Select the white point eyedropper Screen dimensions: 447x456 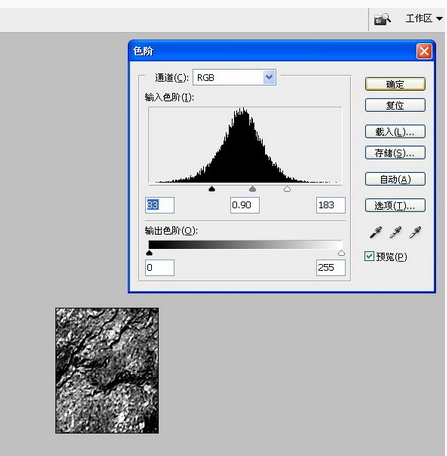click(415, 232)
